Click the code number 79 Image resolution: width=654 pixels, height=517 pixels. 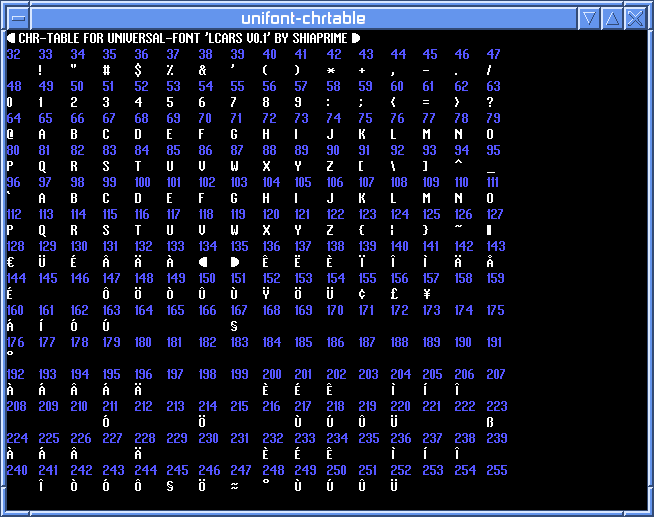(x=493, y=118)
